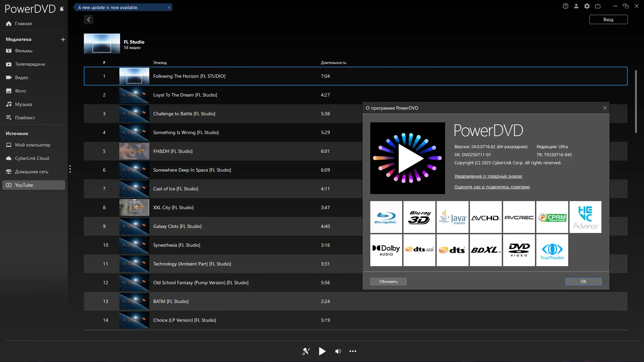Open settings gear icon

[x=587, y=6]
